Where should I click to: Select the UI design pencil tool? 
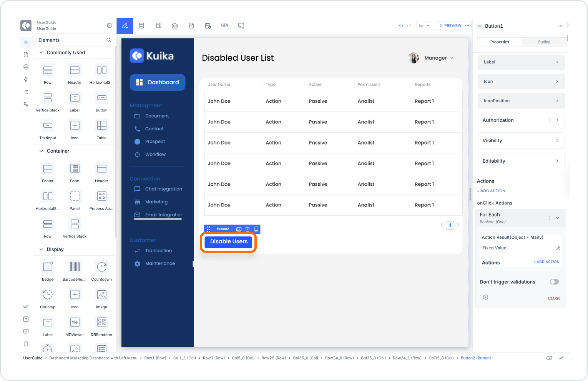click(x=125, y=26)
